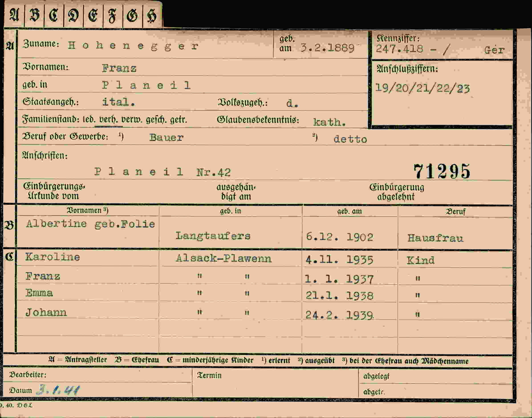Click the 'abgetr.' field label

tap(374, 392)
